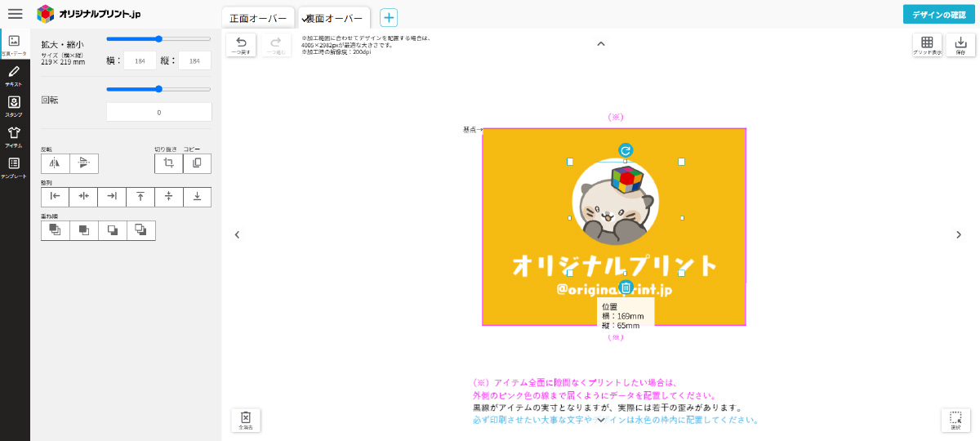Click the 219×219 mm size text

(63, 62)
